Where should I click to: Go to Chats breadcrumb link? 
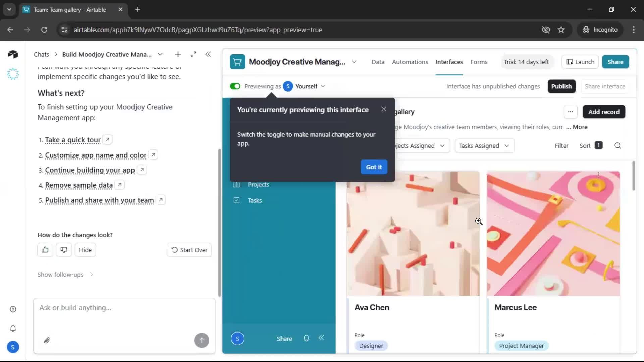click(41, 54)
